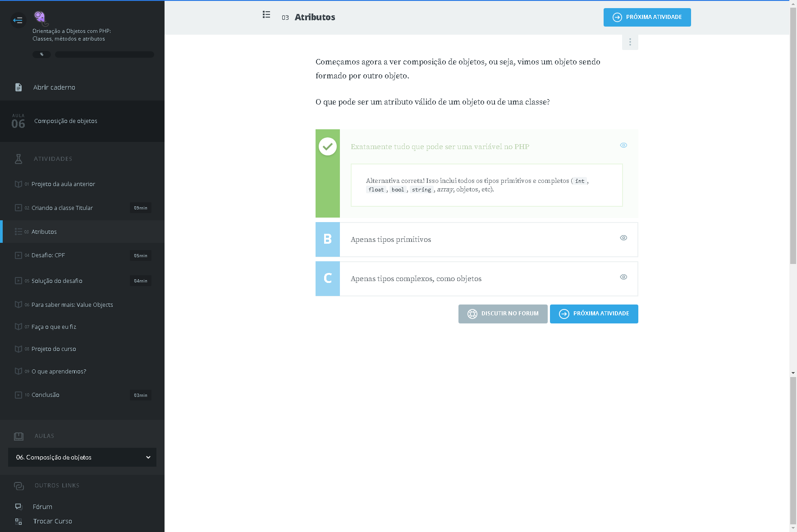797x532 pixels.
Task: Open Desafio: CPF activity
Action: coord(48,255)
